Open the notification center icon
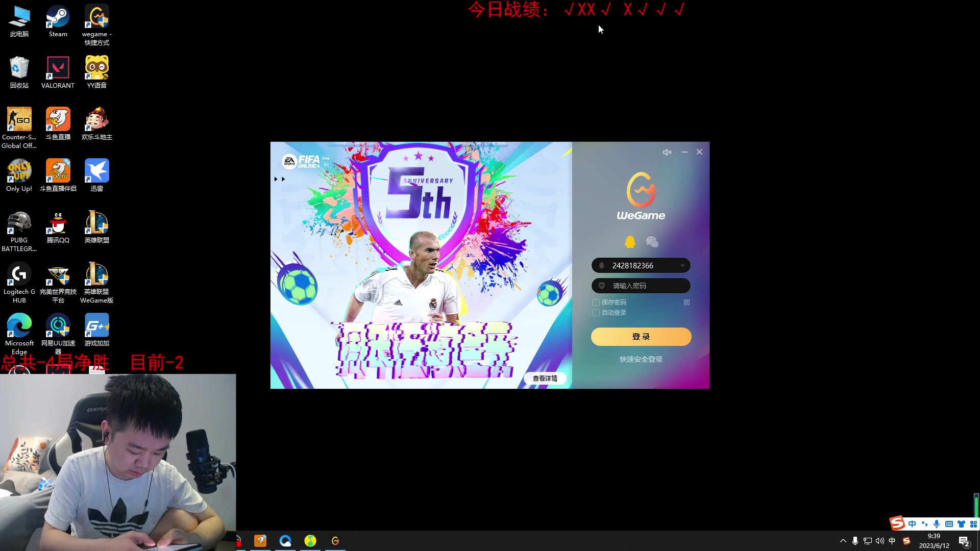This screenshot has width=980, height=551. tap(964, 541)
